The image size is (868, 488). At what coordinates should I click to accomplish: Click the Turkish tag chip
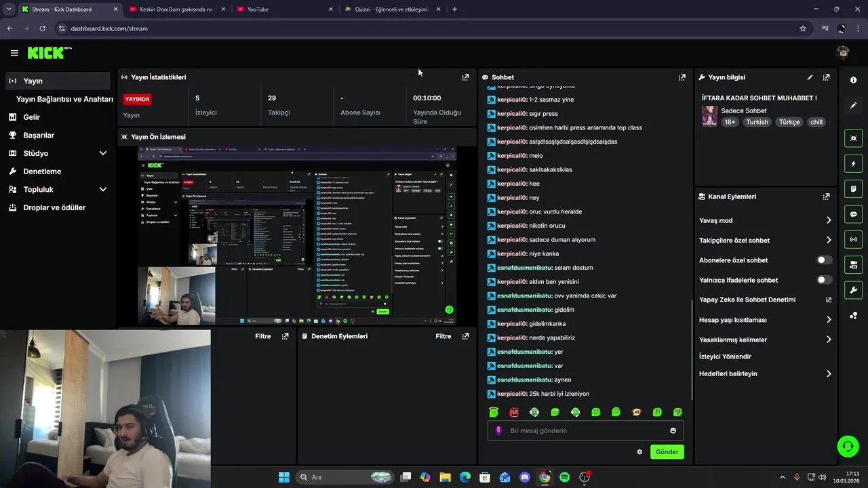click(x=757, y=122)
